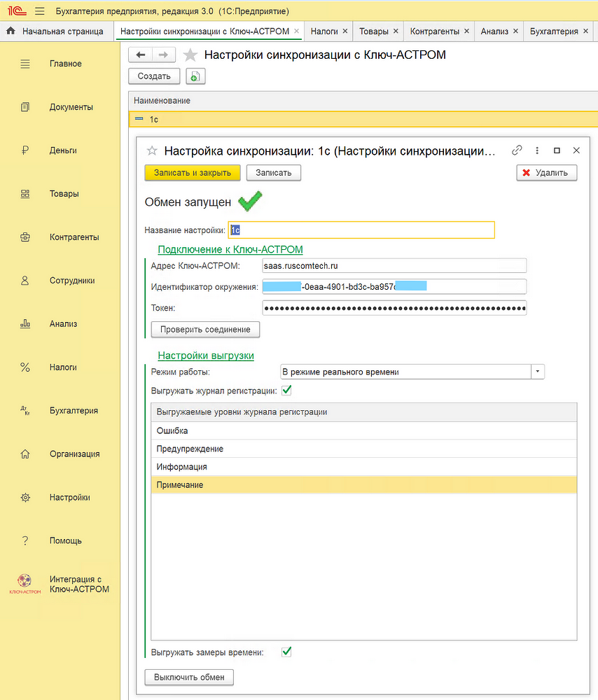The image size is (598, 700).
Task: Expand the Режим работы dropdown arrow
Action: click(538, 372)
